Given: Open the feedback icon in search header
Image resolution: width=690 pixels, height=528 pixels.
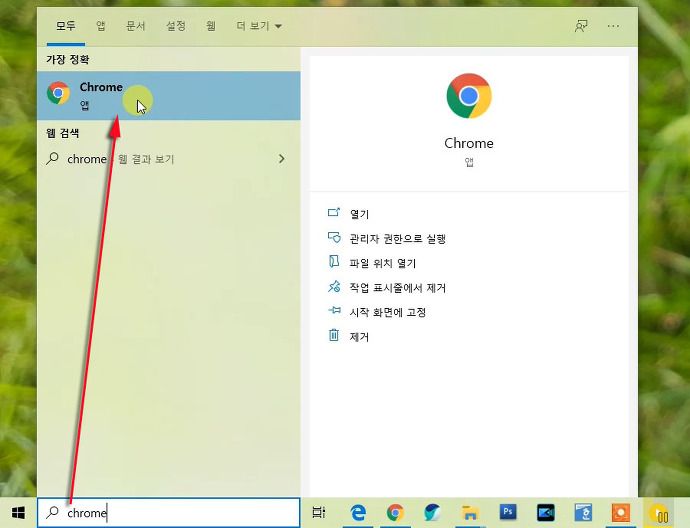Looking at the screenshot, I should coord(581,26).
